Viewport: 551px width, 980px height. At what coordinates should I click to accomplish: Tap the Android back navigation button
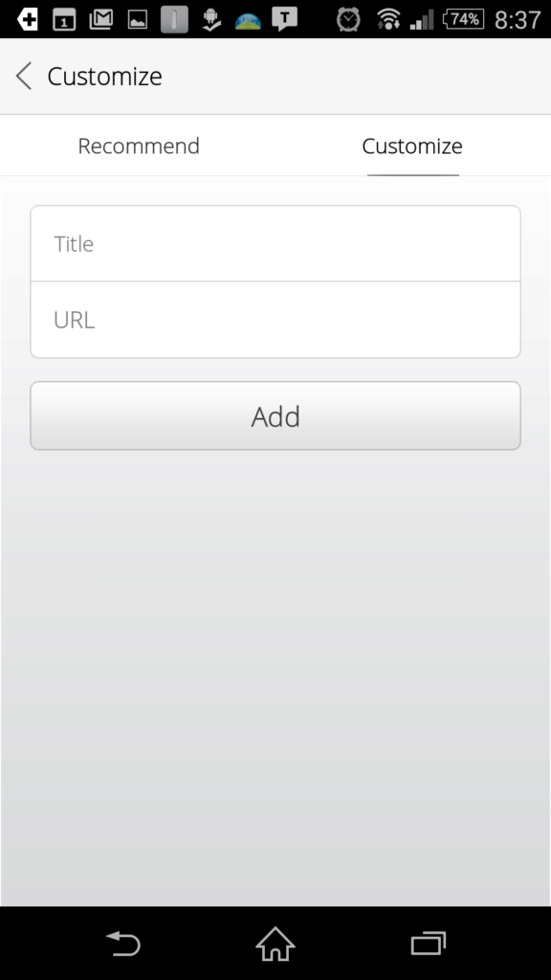[x=123, y=943]
